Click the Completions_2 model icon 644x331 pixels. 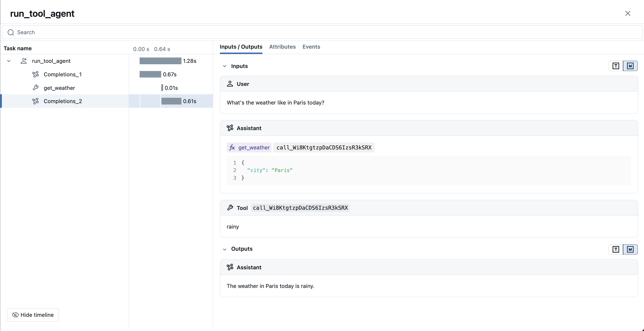tap(36, 101)
